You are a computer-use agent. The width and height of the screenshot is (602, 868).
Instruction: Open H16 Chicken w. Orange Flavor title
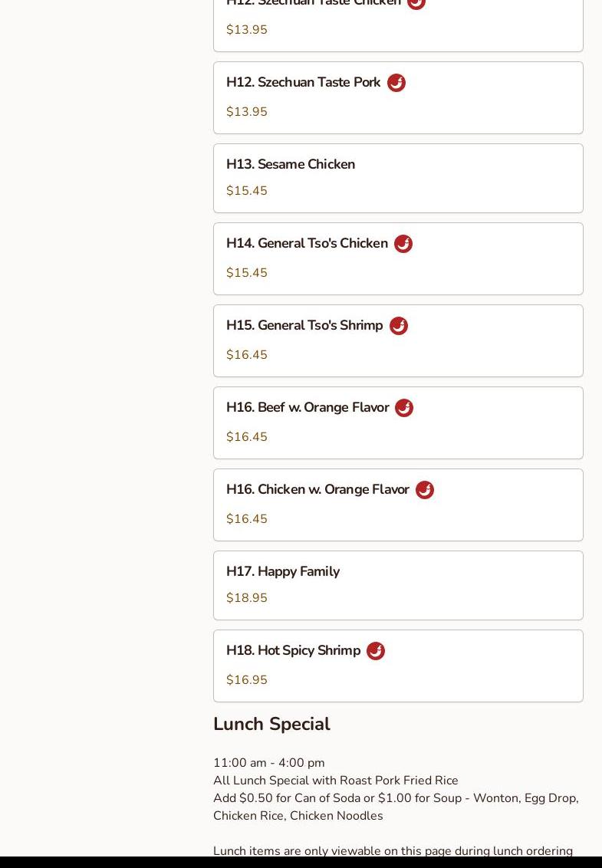pyautogui.click(x=317, y=489)
